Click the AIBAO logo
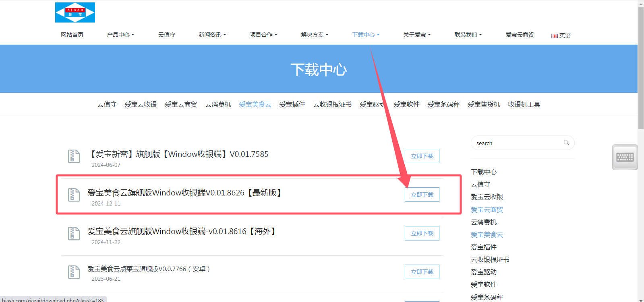The width and height of the screenshot is (644, 302). [x=75, y=12]
